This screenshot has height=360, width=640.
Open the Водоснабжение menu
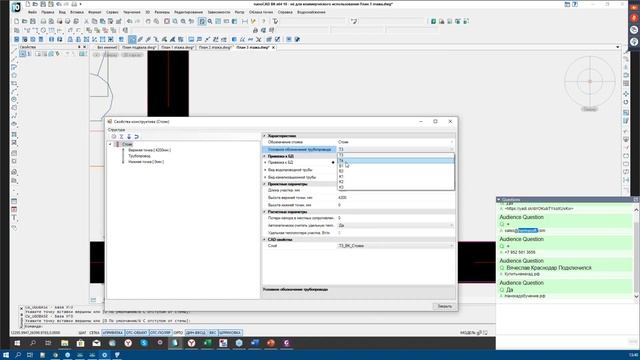point(311,12)
